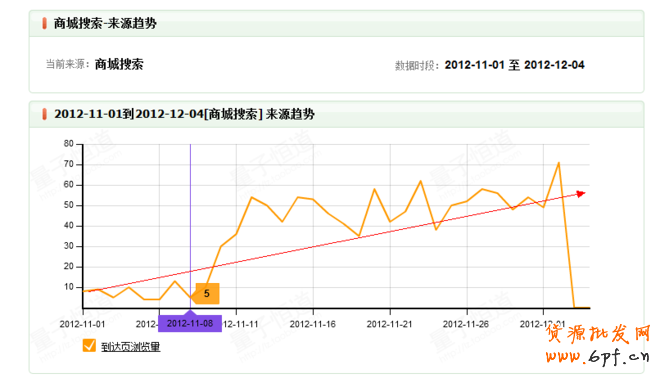The height and width of the screenshot is (378, 660).
Task: Click the 80 y-axis label
Action: (69, 144)
